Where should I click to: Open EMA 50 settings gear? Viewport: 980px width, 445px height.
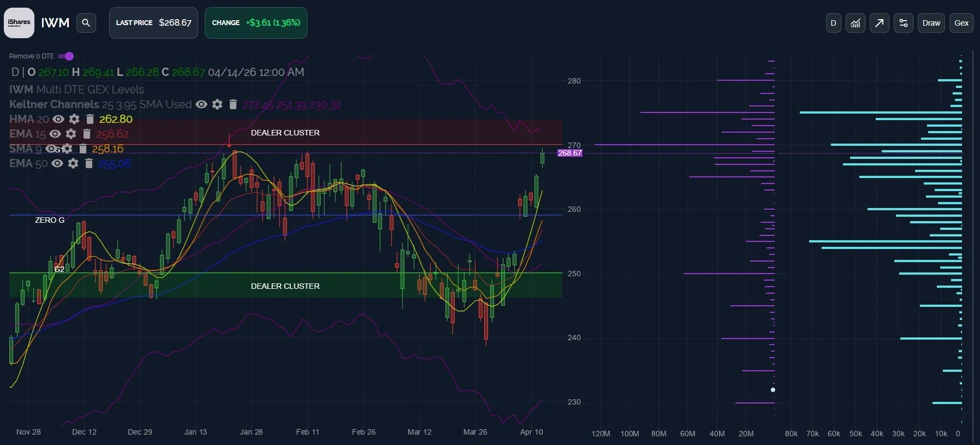point(73,163)
